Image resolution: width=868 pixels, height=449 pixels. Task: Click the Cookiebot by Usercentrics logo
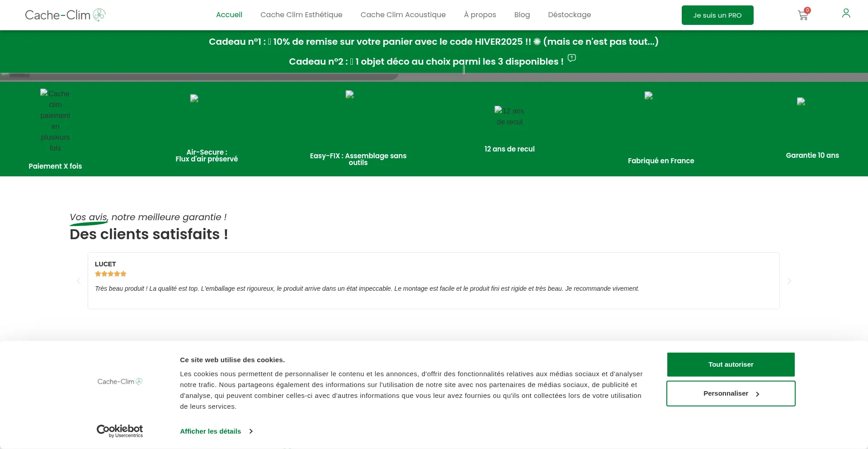120,431
